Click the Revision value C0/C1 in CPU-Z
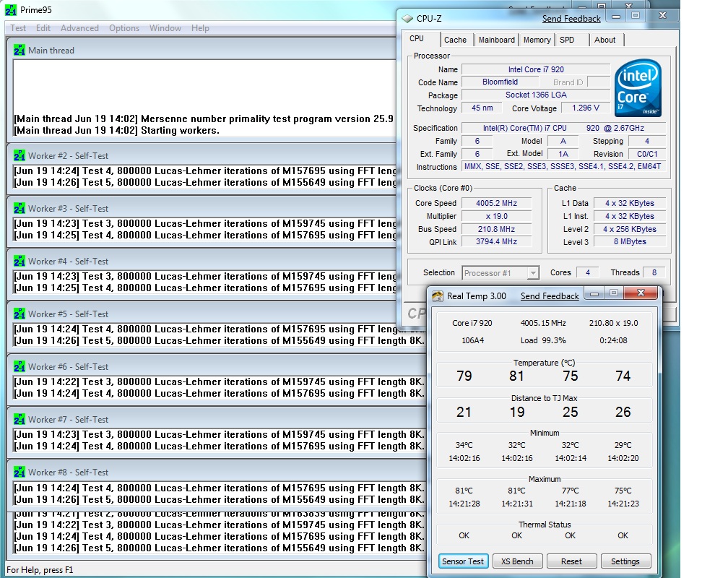 pyautogui.click(x=647, y=154)
